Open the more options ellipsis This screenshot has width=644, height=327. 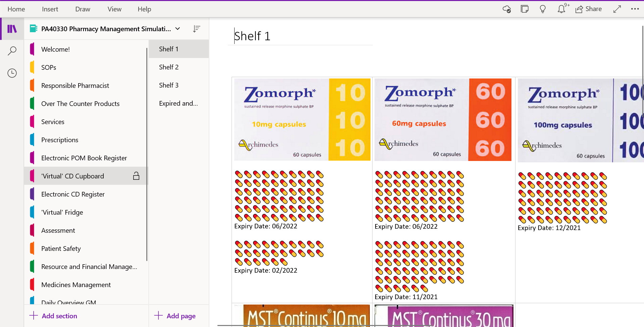click(635, 9)
